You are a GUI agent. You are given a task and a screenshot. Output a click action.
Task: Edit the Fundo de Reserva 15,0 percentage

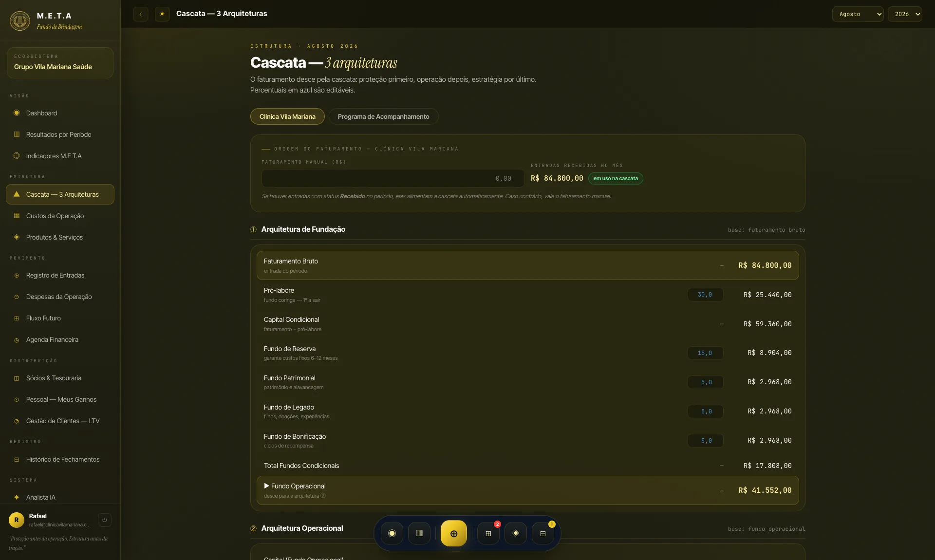pos(705,353)
